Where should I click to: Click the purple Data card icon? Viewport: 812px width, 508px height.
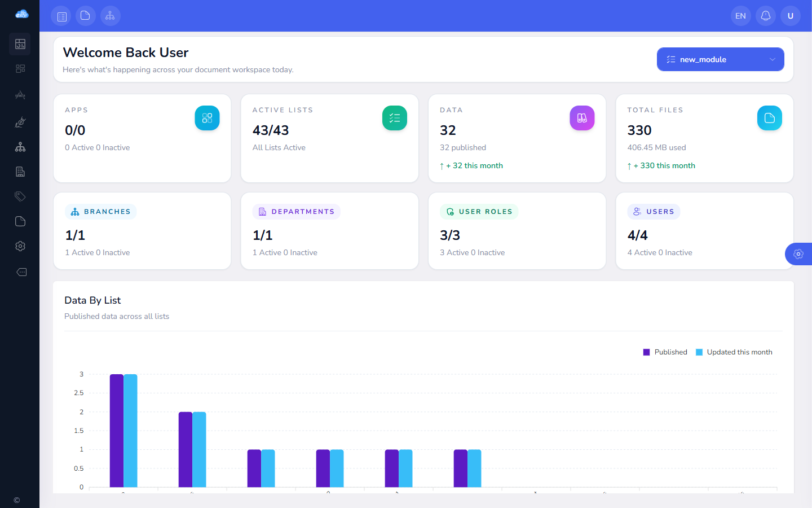click(582, 118)
